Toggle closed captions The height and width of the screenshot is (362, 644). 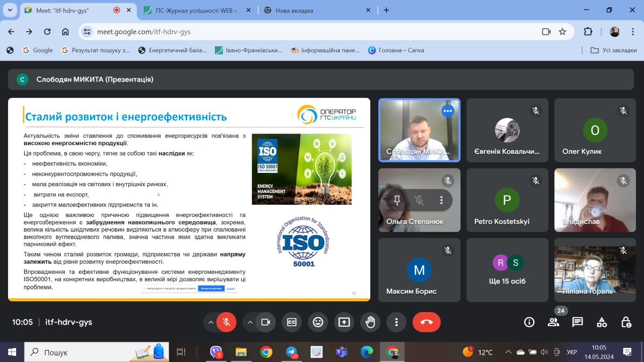pyautogui.click(x=292, y=322)
